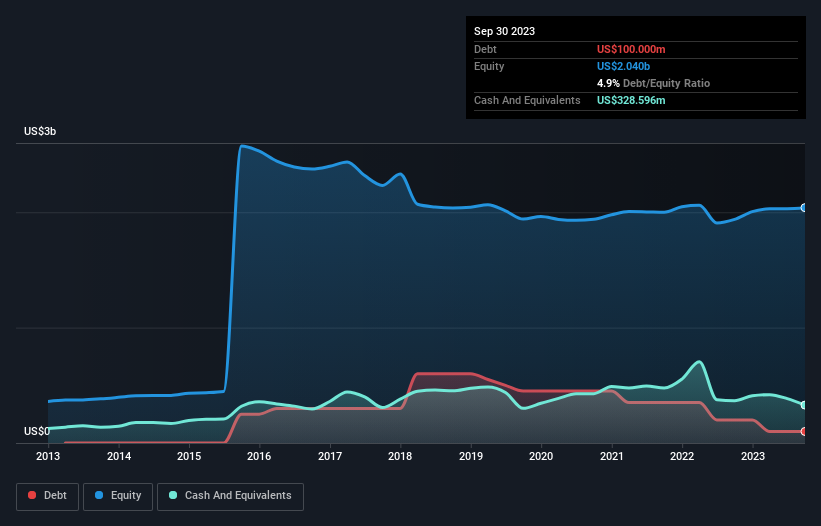Viewport: 821px width, 526px height.
Task: Click the 2016 x-axis label
Action: point(259,456)
